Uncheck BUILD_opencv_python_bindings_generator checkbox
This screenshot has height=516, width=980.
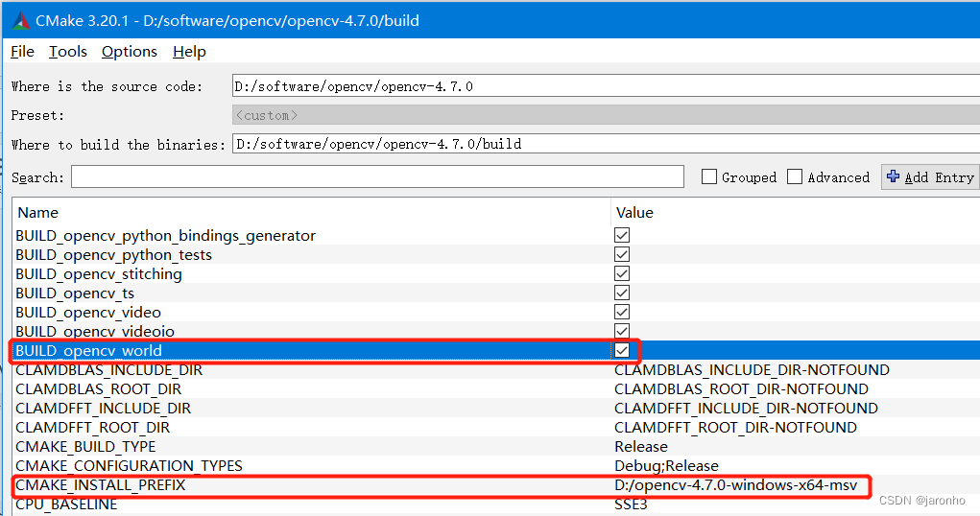pyautogui.click(x=622, y=235)
